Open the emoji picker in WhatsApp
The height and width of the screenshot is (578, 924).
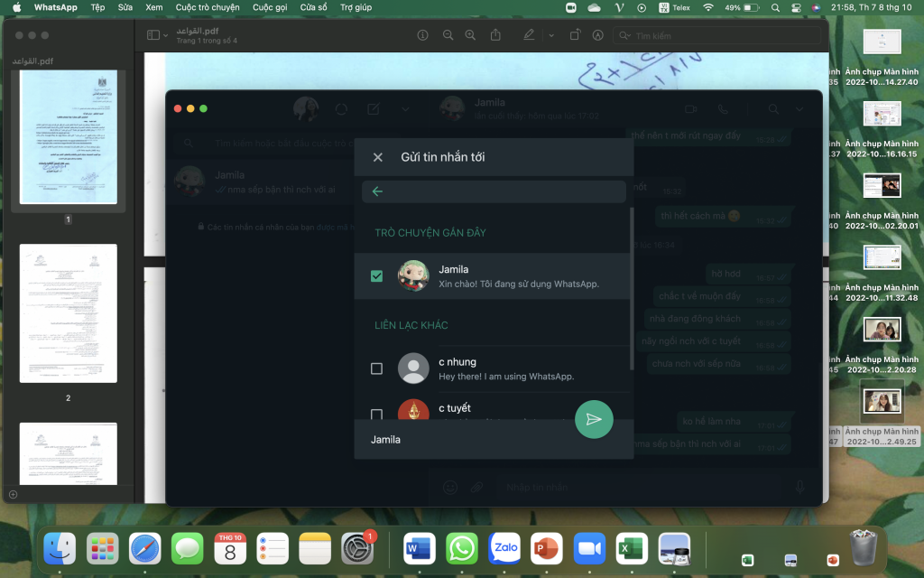click(x=450, y=487)
